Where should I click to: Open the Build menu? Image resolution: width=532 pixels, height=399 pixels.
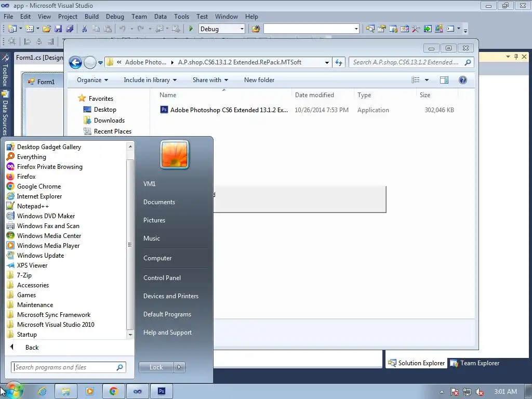click(91, 16)
